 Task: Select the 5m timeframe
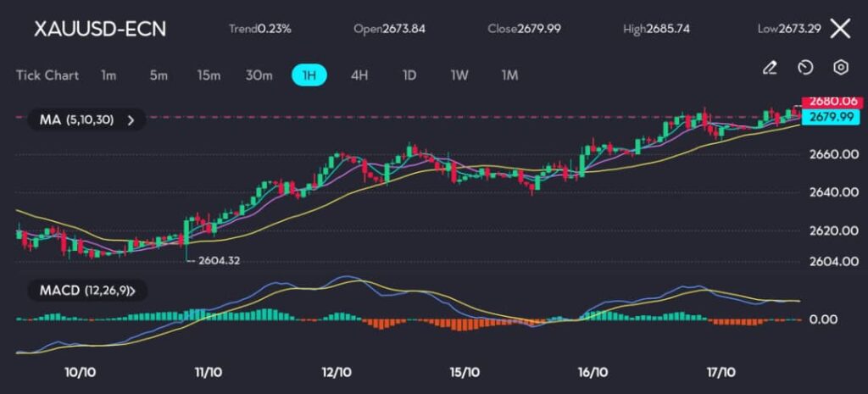click(159, 75)
